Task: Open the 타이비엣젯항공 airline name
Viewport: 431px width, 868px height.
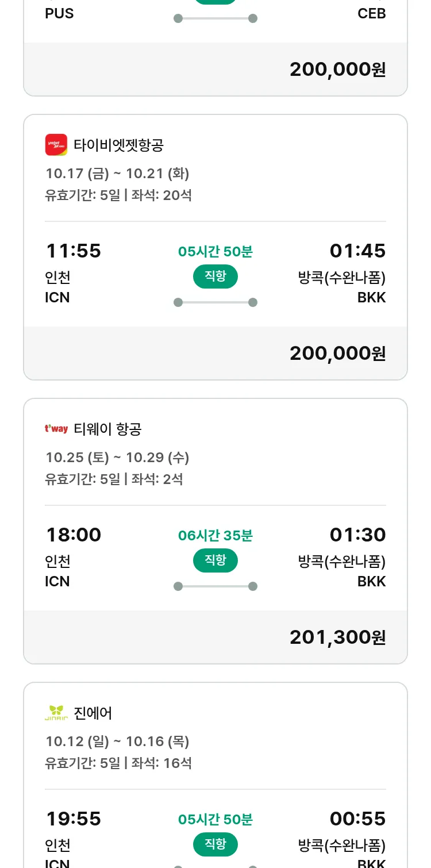Action: (x=118, y=145)
